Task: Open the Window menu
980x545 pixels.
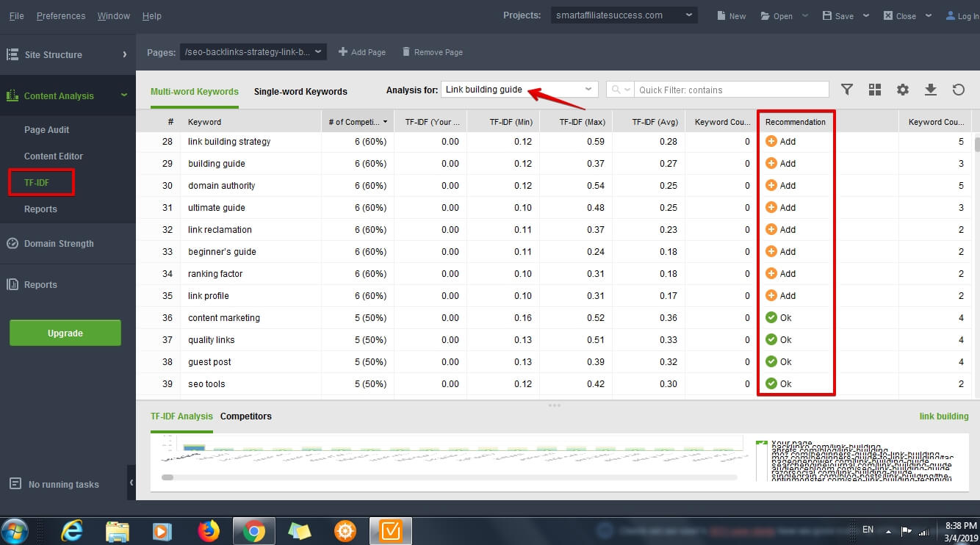Action: (114, 15)
